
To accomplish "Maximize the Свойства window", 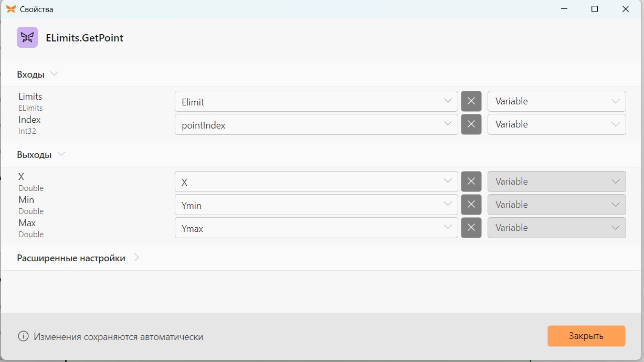I will (595, 9).
